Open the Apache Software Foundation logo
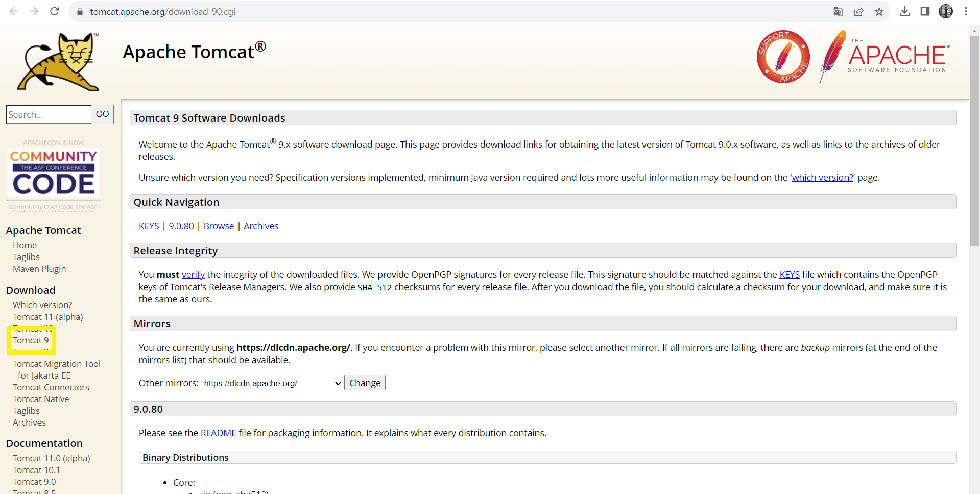The image size is (980, 494). click(885, 57)
